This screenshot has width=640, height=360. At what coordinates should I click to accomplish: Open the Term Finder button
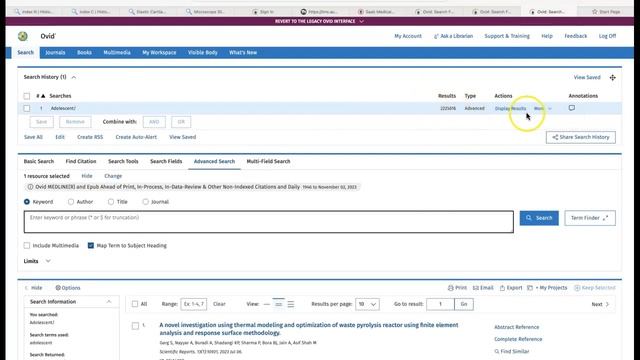[590, 218]
